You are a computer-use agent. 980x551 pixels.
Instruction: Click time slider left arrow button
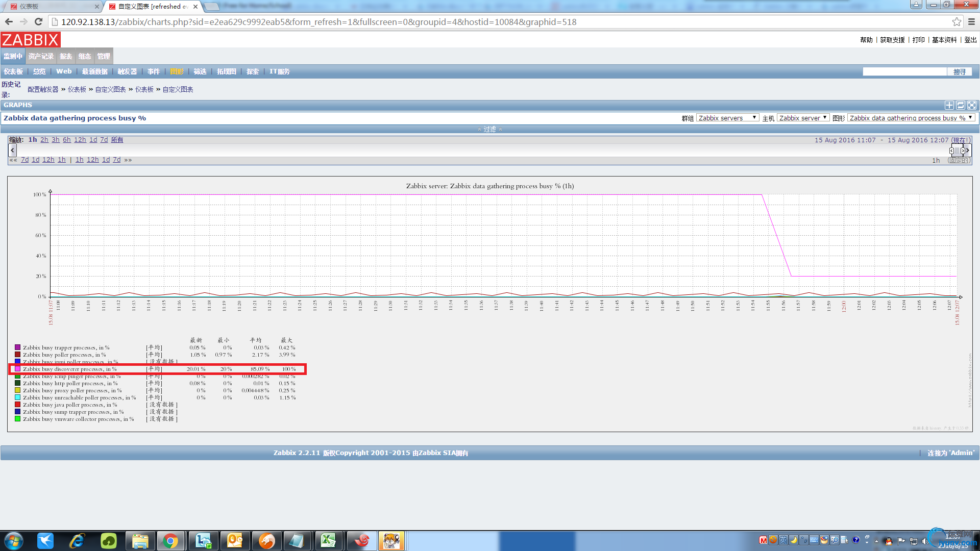click(x=13, y=150)
